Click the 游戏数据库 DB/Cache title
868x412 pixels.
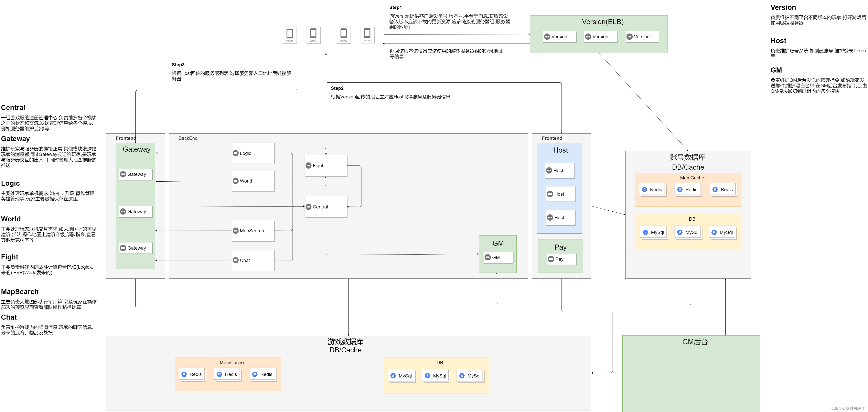coord(345,346)
